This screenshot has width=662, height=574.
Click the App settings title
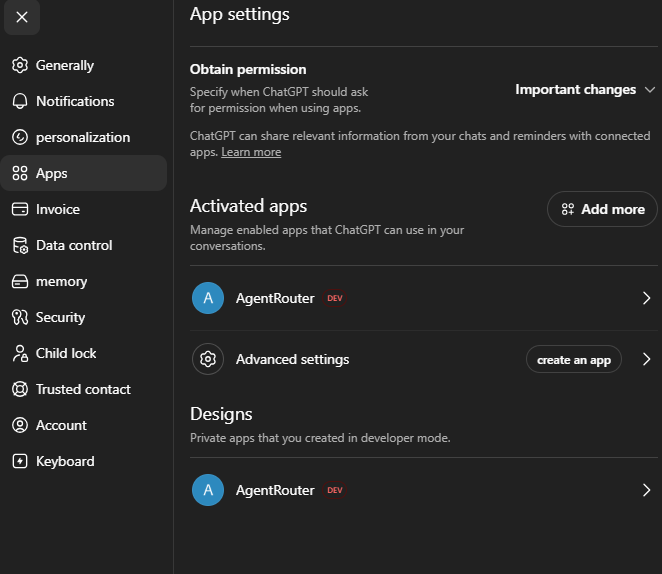[240, 14]
